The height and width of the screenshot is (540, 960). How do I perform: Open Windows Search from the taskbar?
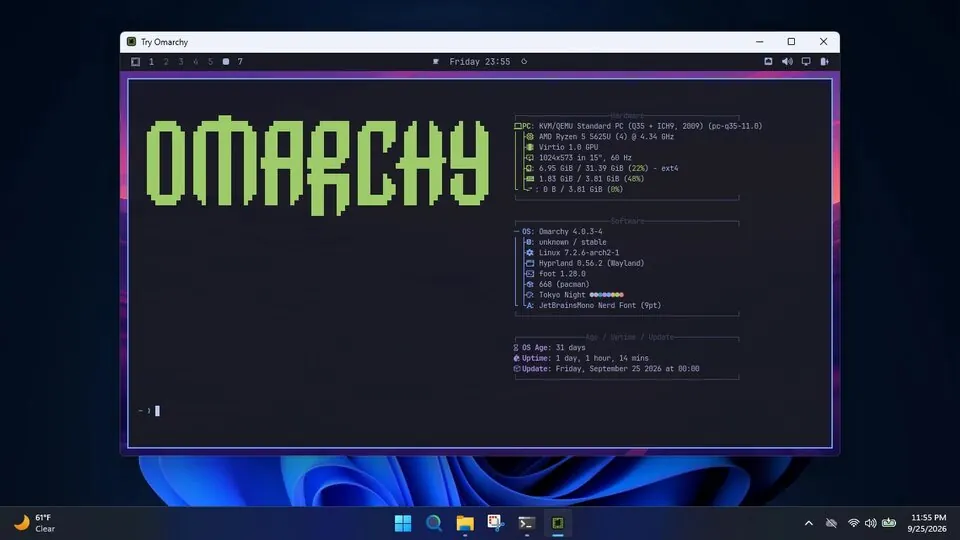(x=434, y=523)
